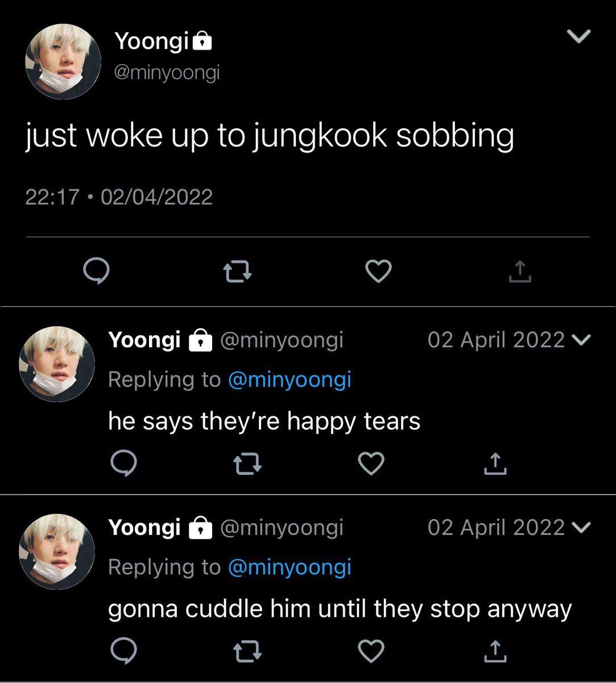This screenshot has width=616, height=683.
Task: Retweet the 'happy tears' tweet
Action: point(248,464)
